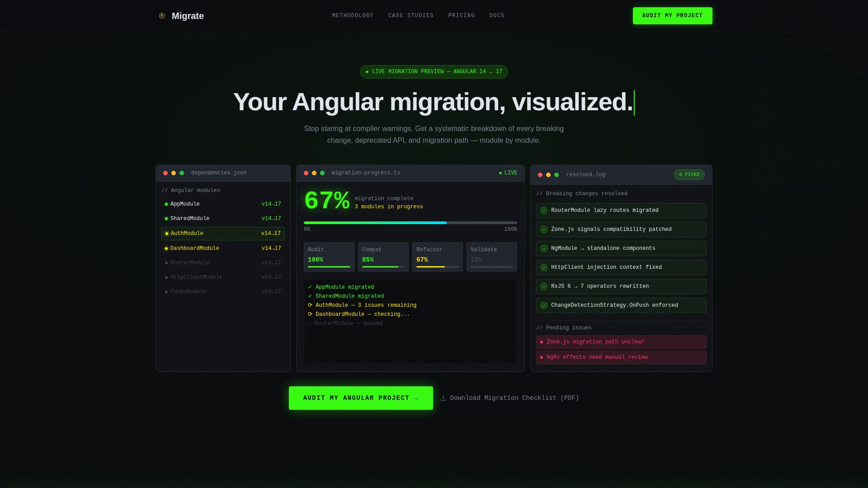Click the red dot in dependencies.json window

(165, 173)
